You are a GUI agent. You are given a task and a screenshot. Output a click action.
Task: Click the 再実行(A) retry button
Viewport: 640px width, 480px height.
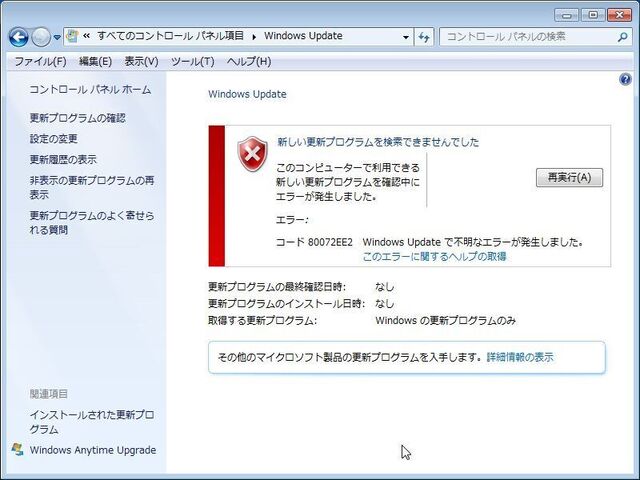(x=569, y=178)
